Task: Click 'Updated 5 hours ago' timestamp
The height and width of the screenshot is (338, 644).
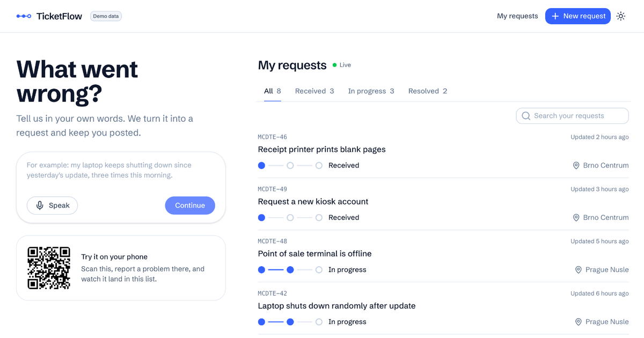Action: tap(599, 241)
